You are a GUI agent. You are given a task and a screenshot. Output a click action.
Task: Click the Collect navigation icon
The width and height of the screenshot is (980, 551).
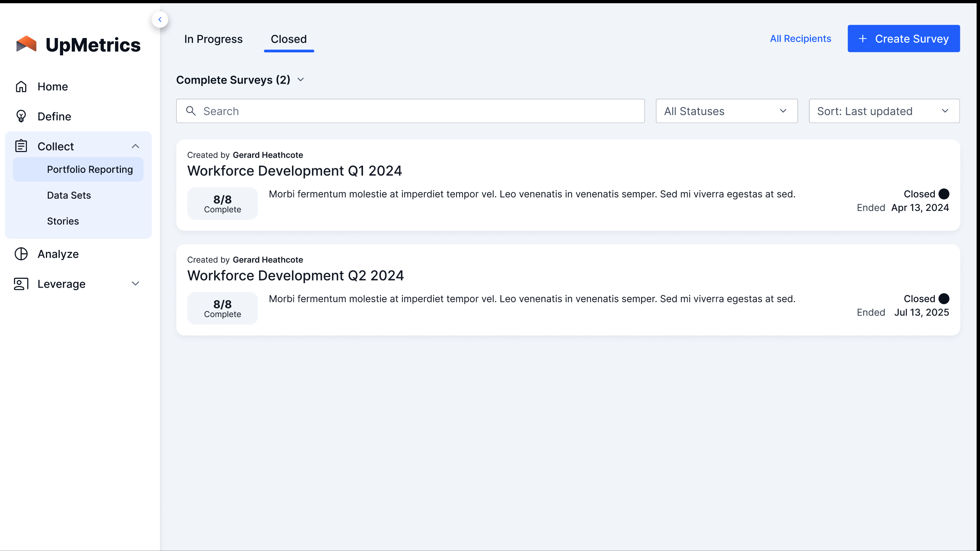(20, 146)
